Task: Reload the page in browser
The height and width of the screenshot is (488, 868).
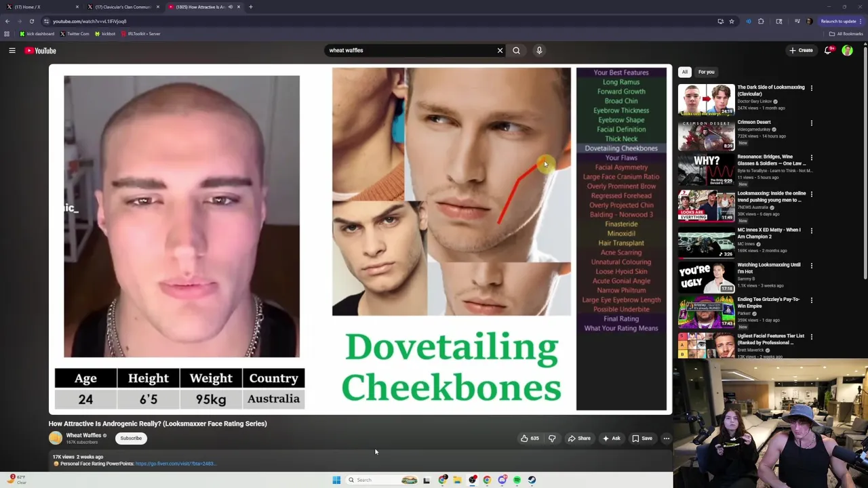Action: click(x=31, y=21)
